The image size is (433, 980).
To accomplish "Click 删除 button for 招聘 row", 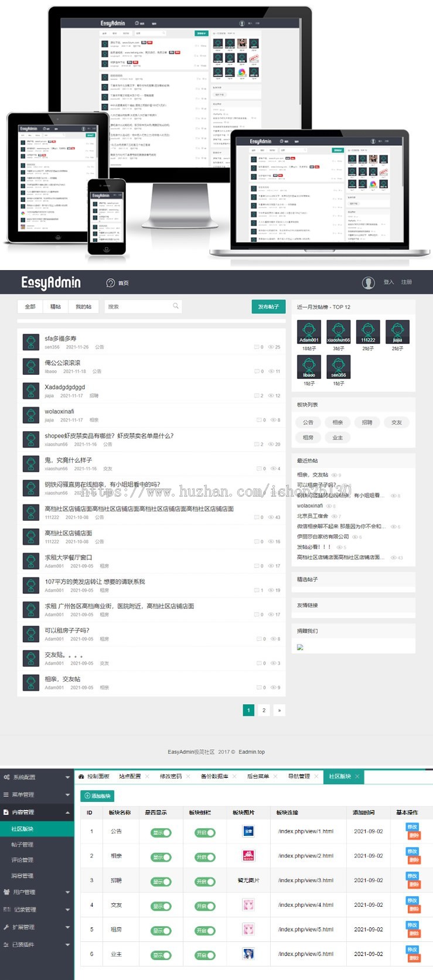I will pos(414,885).
